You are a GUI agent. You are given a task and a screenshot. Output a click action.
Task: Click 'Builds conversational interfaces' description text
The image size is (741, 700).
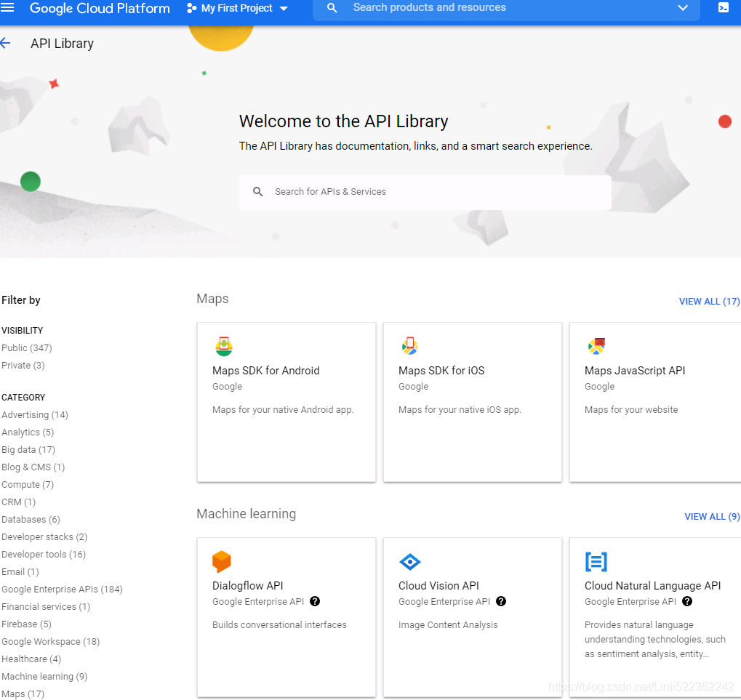pyautogui.click(x=279, y=625)
